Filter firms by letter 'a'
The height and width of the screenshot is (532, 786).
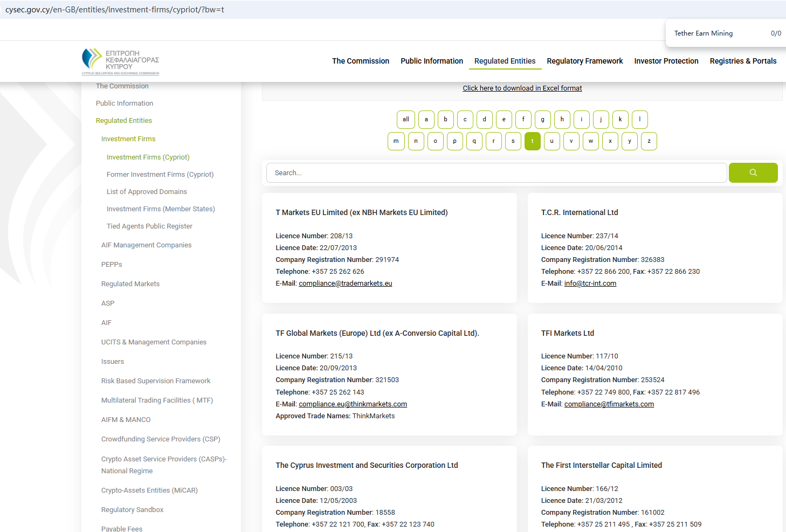pyautogui.click(x=426, y=120)
